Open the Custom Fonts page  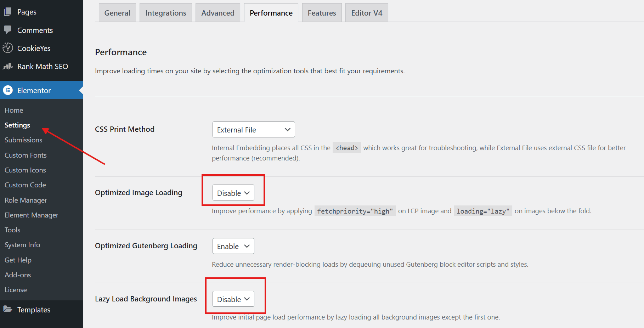click(x=26, y=155)
